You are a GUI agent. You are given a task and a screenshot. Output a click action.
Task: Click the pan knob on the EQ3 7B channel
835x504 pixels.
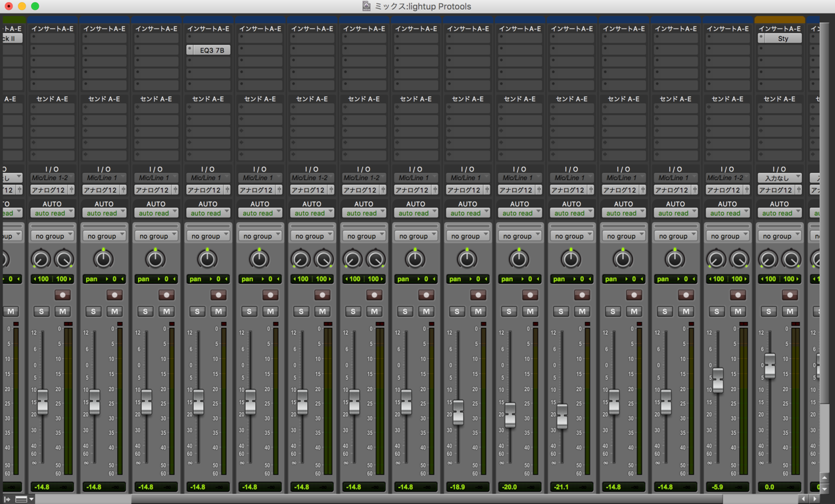(x=207, y=259)
